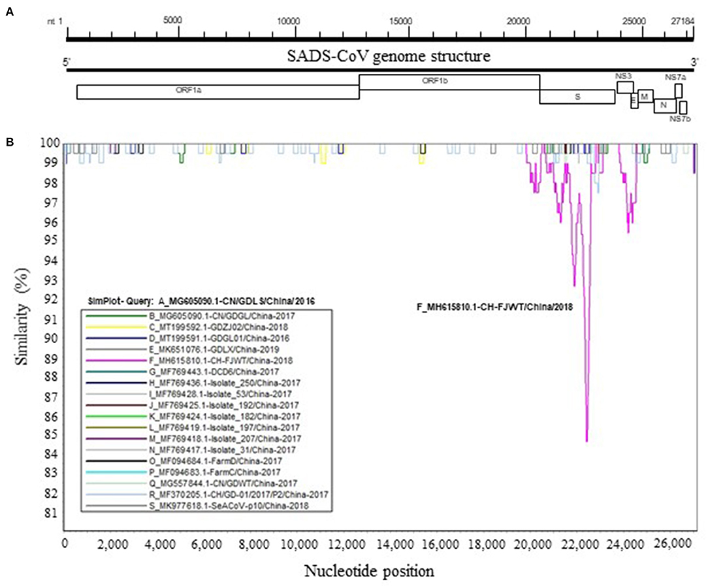The width and height of the screenshot is (708, 588).
Task: Click legend entry E_MK651076.1-GDLX/China-2019
Action: 214,350
